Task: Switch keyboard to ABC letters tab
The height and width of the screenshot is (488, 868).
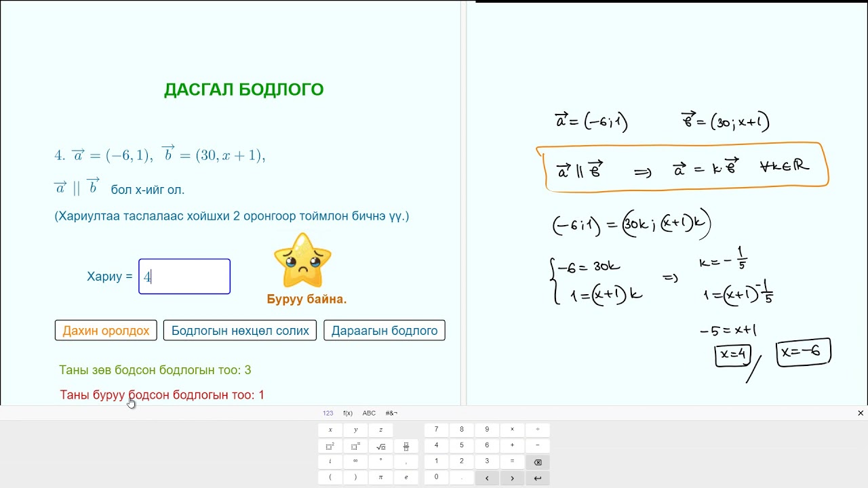Action: (x=369, y=413)
